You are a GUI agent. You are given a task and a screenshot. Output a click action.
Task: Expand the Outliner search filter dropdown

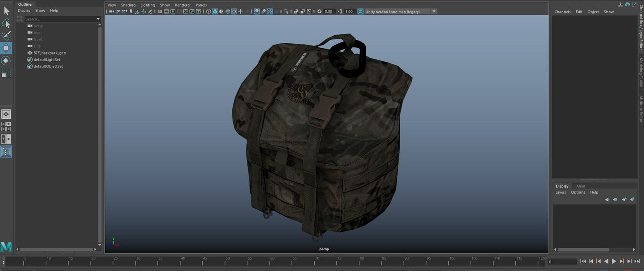98,19
